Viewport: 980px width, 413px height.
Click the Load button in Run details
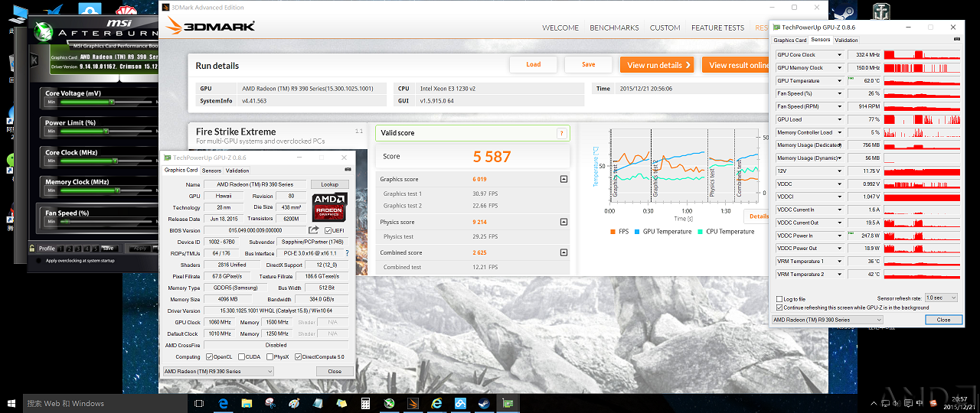tap(533, 64)
